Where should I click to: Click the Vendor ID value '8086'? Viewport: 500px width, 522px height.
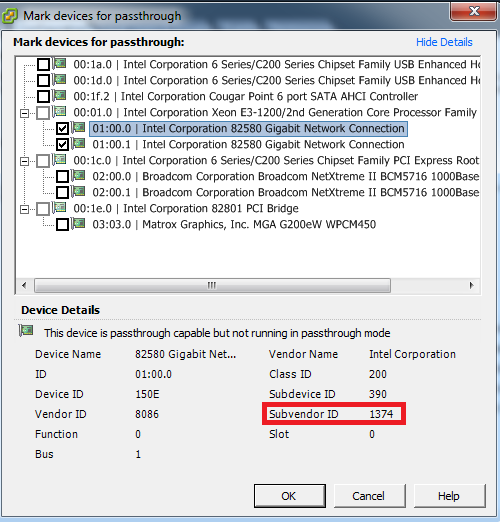pyautogui.click(x=147, y=414)
